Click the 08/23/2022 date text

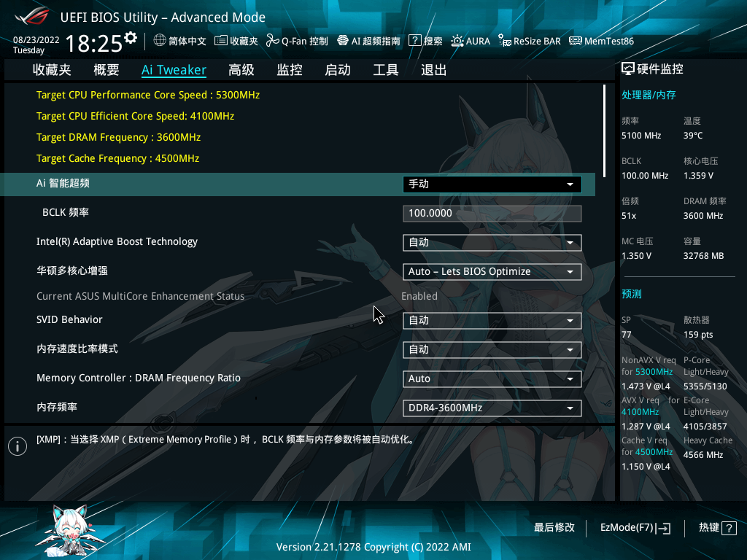pos(36,40)
